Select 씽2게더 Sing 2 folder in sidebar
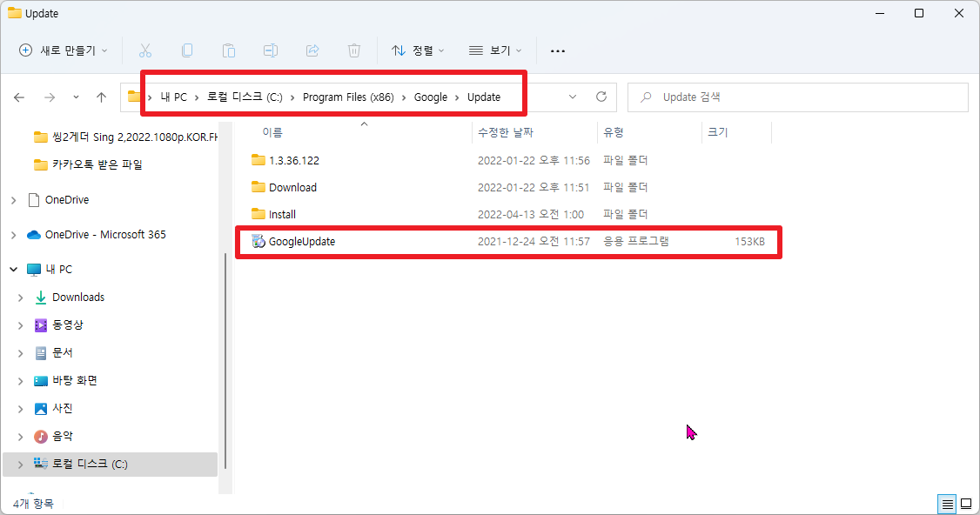 point(125,137)
